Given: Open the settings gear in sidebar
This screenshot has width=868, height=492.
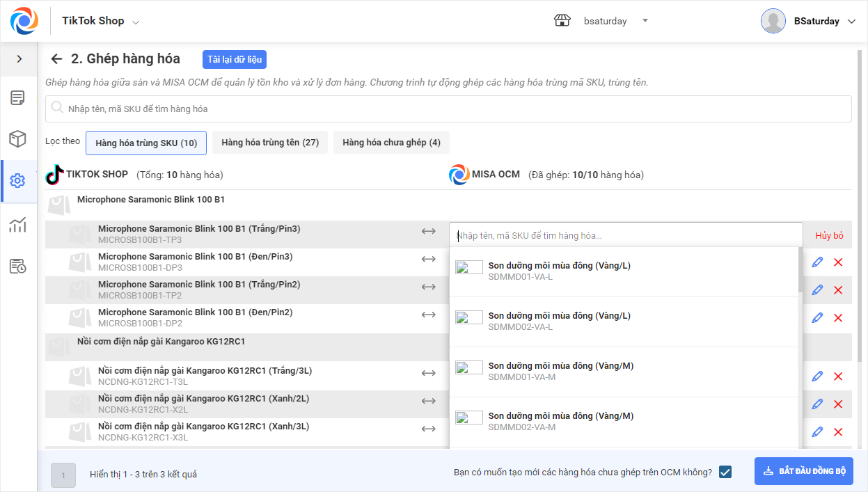Looking at the screenshot, I should point(18,181).
